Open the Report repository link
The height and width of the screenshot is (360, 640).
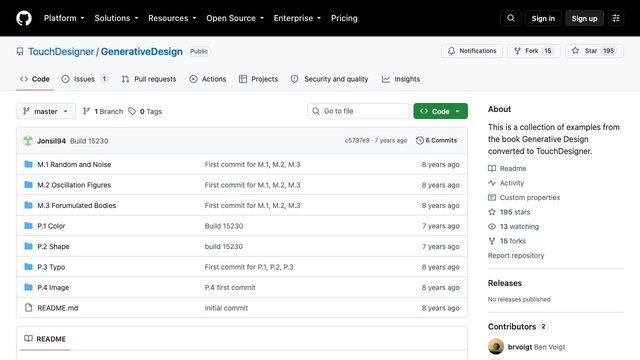tap(516, 256)
